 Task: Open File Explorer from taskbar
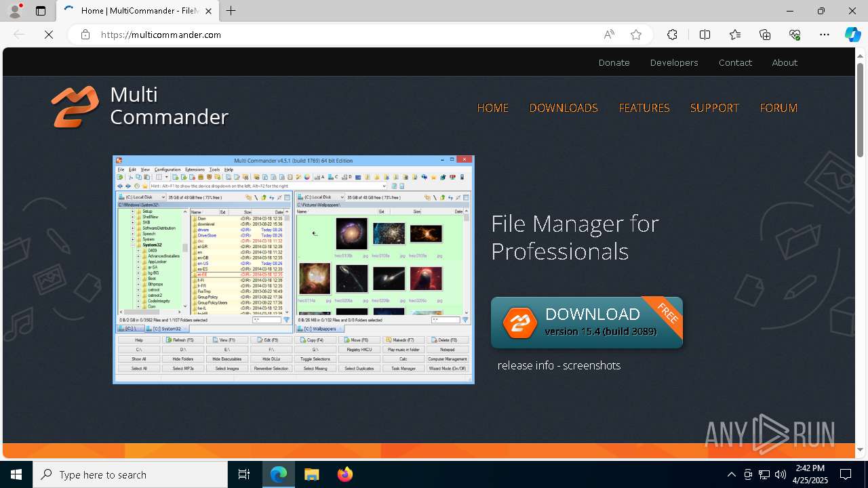click(x=312, y=474)
